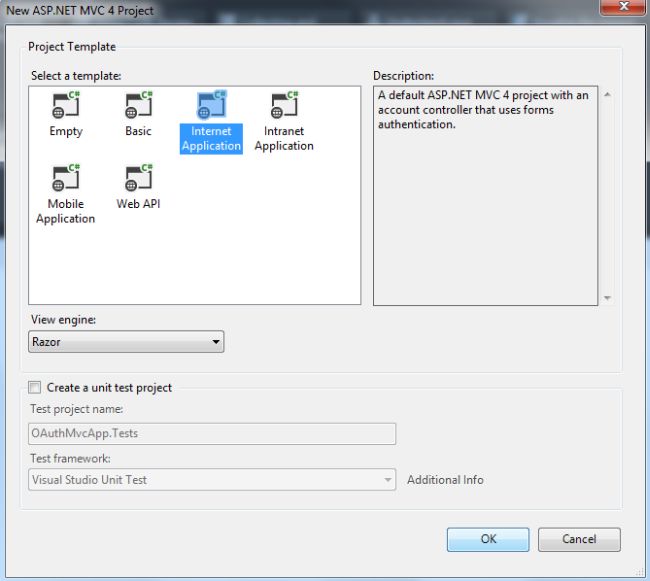
Task: Click the Cancel button
Action: coord(579,539)
